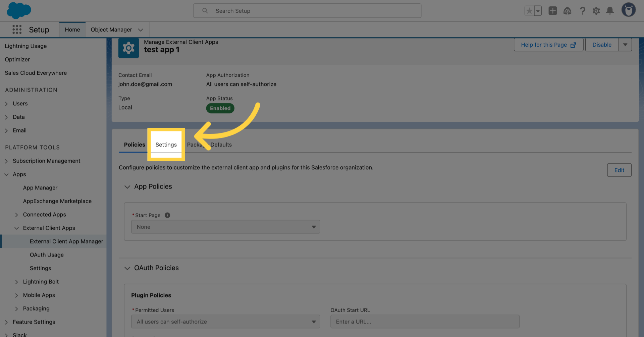The width and height of the screenshot is (644, 337).
Task: Open the App Launcher dots grid
Action: (17, 30)
